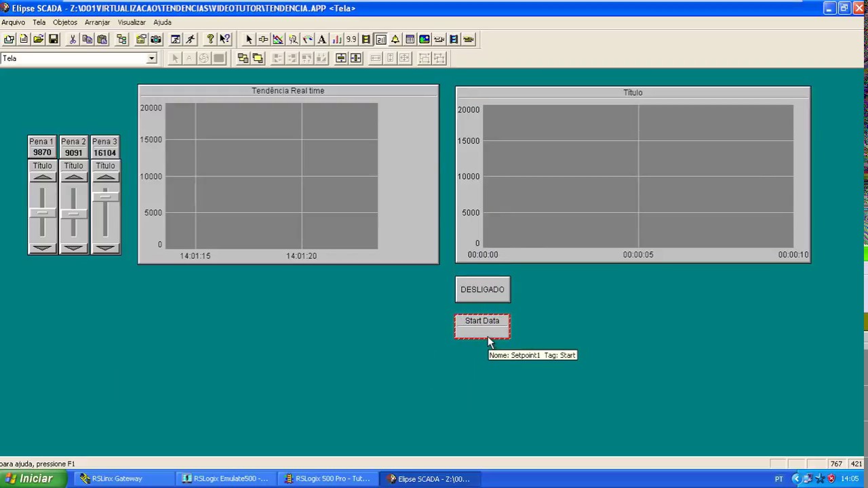The image size is (868, 488).
Task: Toggle the DESLIGADO button
Action: click(483, 289)
